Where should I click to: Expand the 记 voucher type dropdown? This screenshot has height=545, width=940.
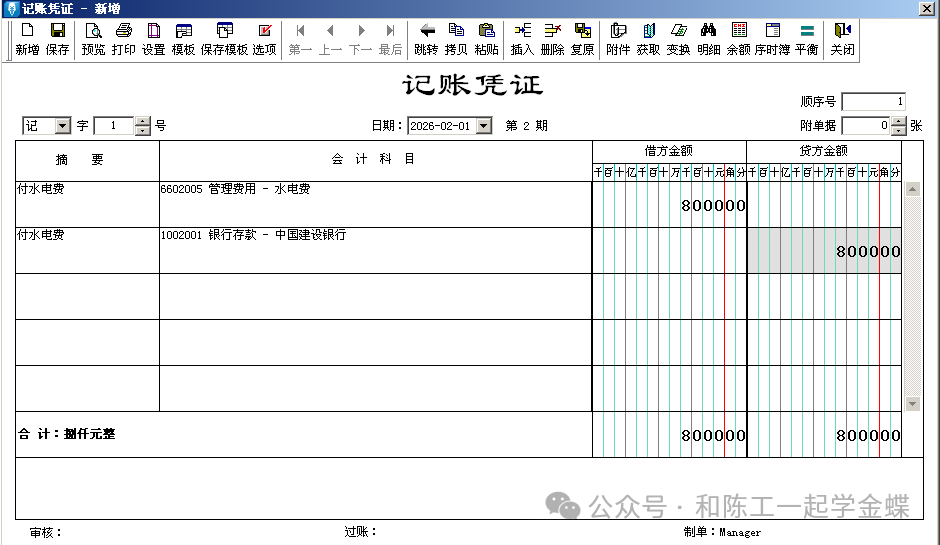click(62, 126)
